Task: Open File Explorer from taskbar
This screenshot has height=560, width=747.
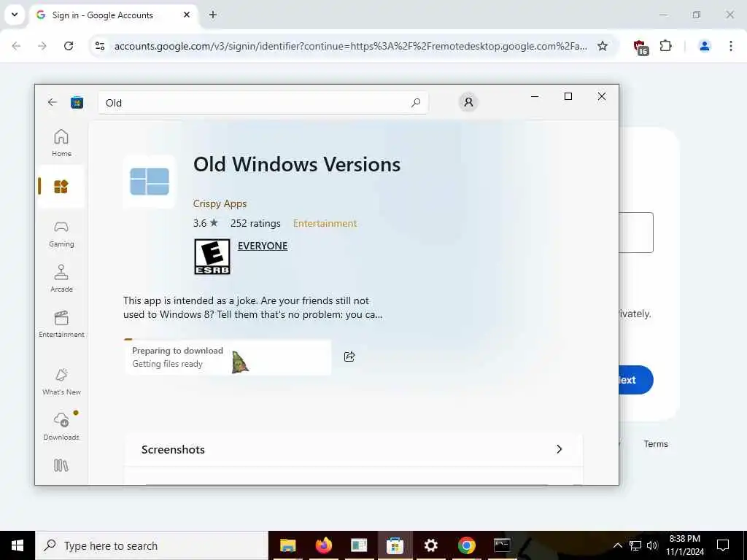Action: click(x=287, y=545)
